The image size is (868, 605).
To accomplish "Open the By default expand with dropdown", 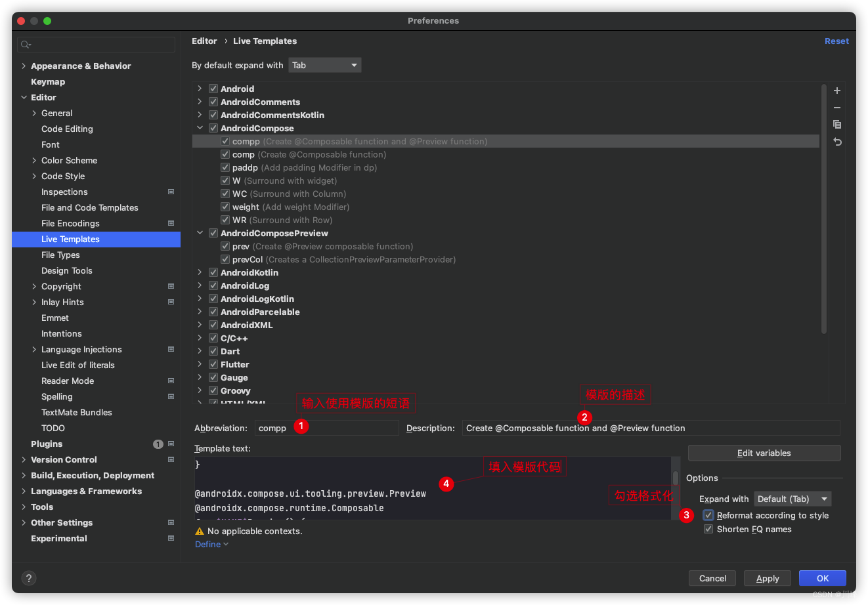I will [x=325, y=65].
